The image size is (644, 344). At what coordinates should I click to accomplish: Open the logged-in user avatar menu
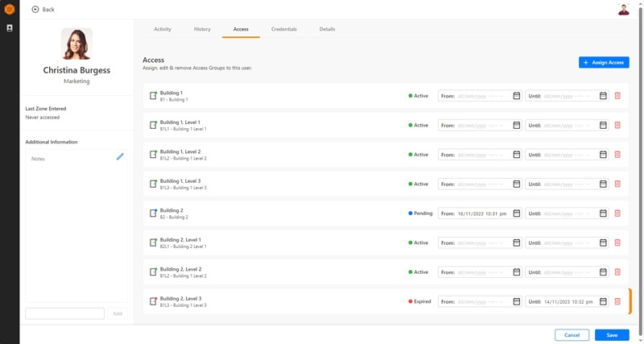(623, 9)
